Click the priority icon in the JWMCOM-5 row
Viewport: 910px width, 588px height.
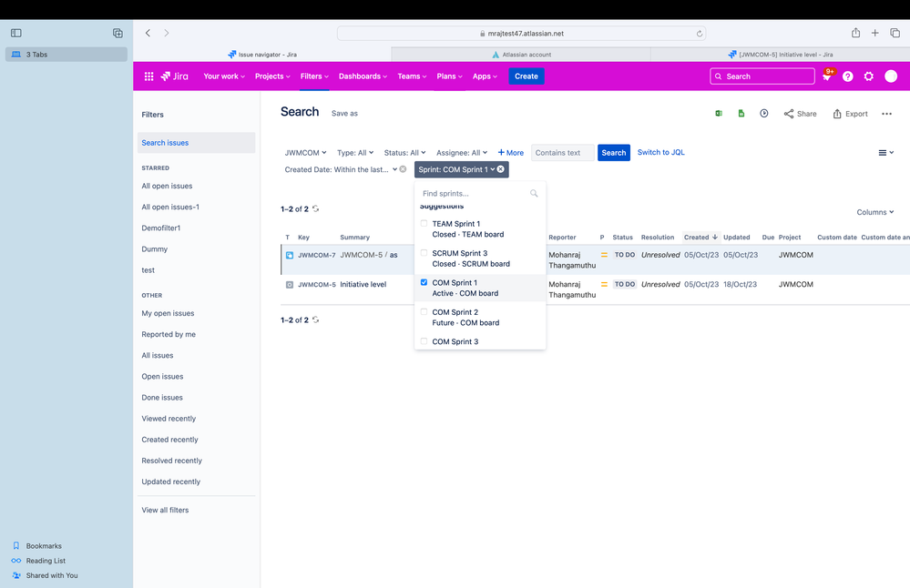pyautogui.click(x=604, y=284)
